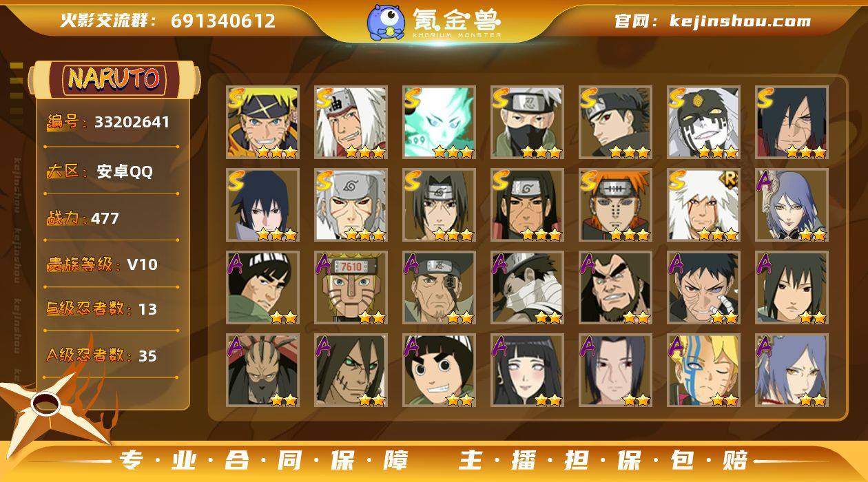868x482 pixels.
Task: Select the cyan glowing Susanoo ninja portrait
Action: pyautogui.click(x=439, y=123)
